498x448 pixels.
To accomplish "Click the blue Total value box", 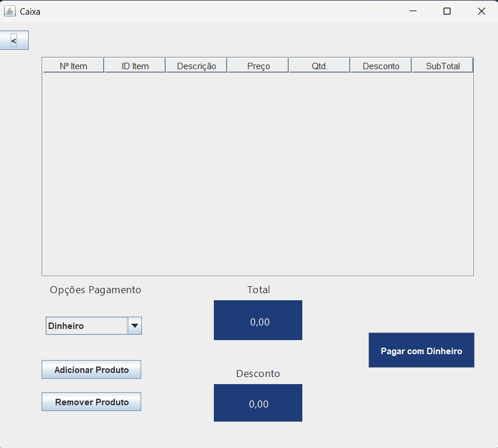I will (x=258, y=320).
